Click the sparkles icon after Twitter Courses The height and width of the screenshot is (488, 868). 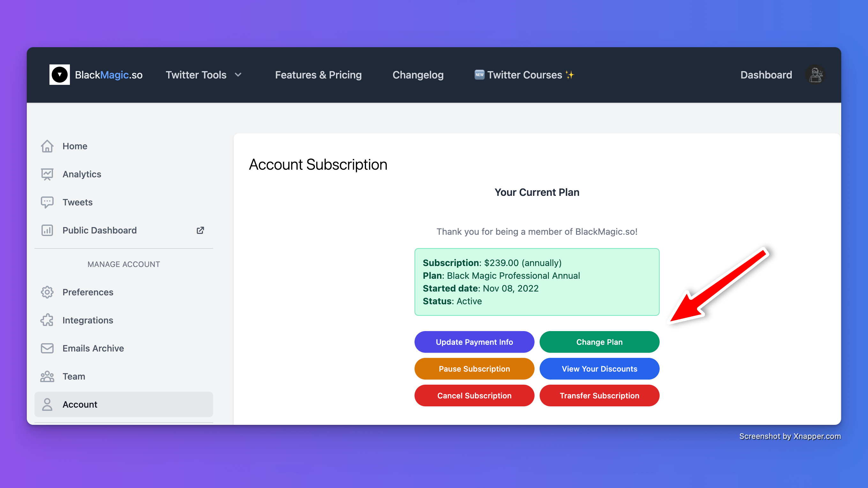[x=570, y=74]
